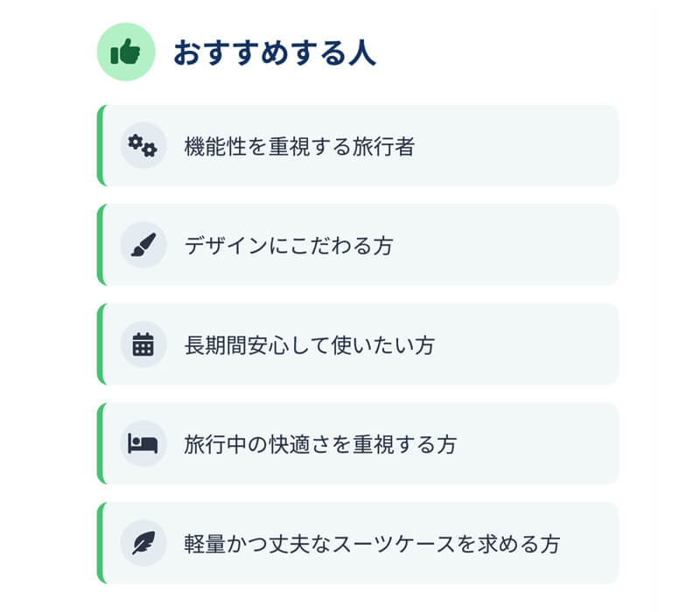Click the paintbrush icon beside デザイン
This screenshot has height=612, width=700.
coord(143,245)
